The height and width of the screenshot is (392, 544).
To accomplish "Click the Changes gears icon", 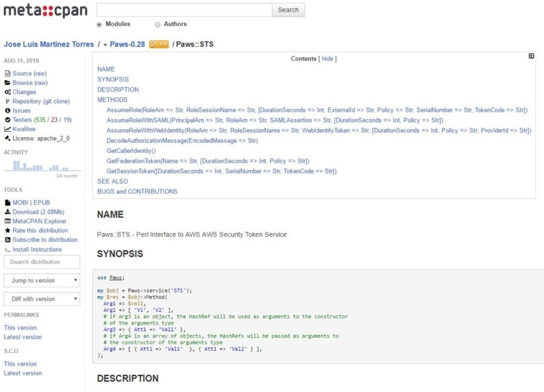I will click(x=8, y=92).
